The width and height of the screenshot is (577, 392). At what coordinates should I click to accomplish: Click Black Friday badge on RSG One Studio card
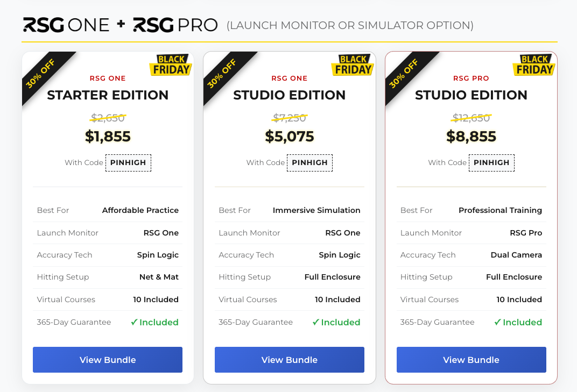click(x=352, y=65)
